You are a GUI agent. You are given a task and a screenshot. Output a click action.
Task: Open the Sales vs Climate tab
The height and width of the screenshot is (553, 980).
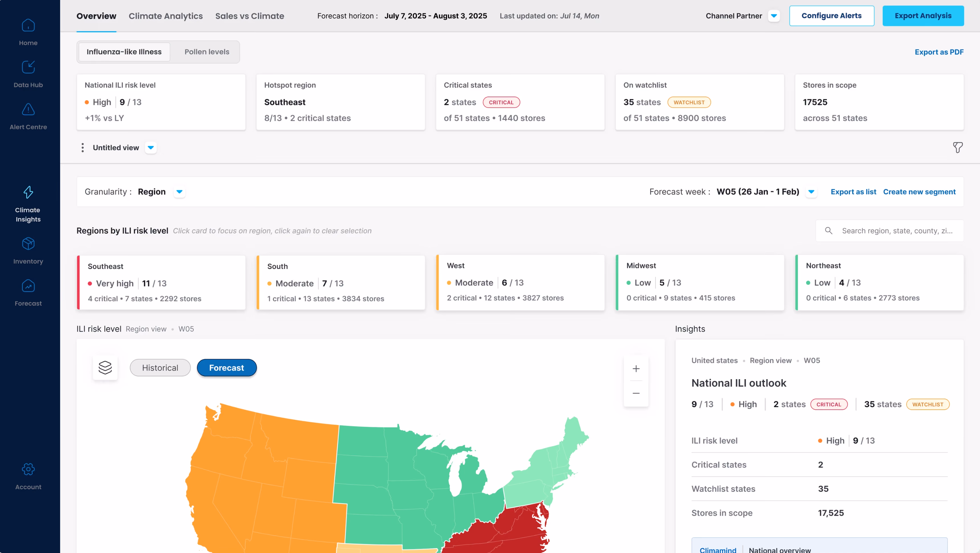[x=250, y=16]
